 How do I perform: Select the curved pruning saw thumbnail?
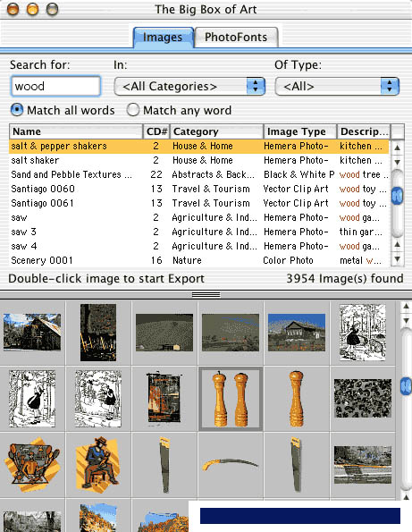[231, 464]
